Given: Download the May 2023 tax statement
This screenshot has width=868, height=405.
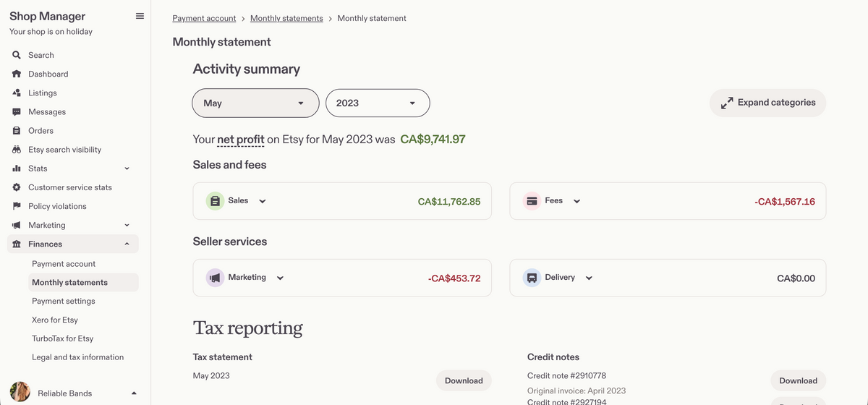Looking at the screenshot, I should tap(464, 380).
